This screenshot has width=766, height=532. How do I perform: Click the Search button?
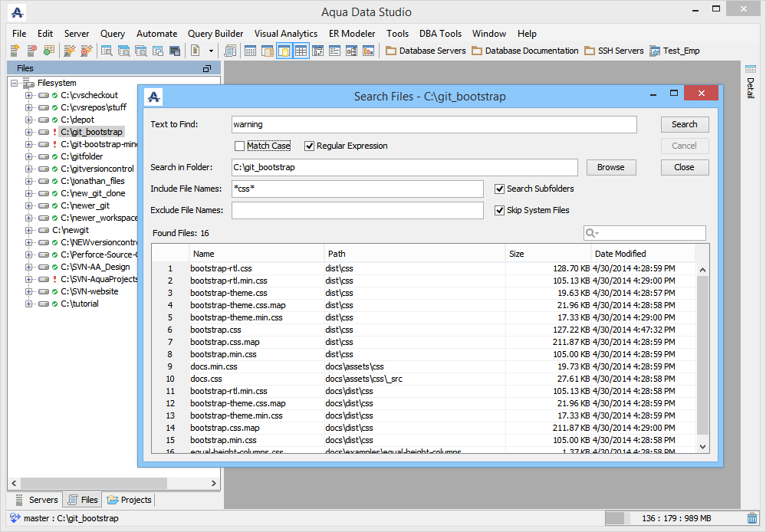point(684,124)
